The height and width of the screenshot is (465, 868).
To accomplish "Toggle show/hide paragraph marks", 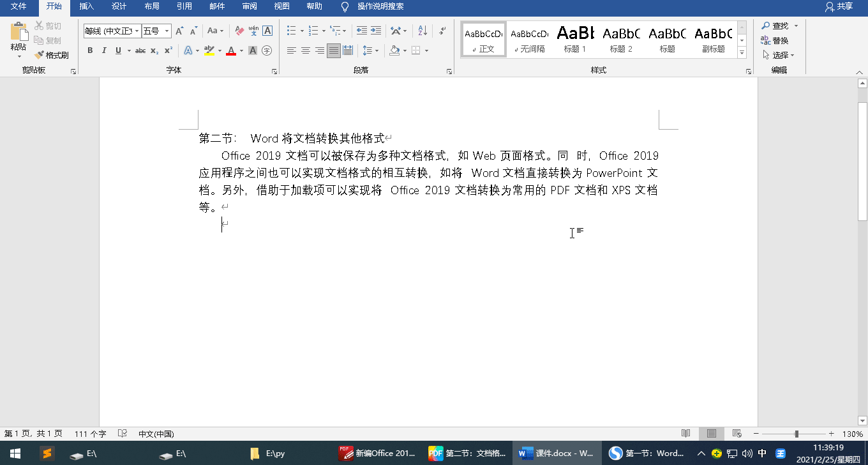I will pos(443,31).
